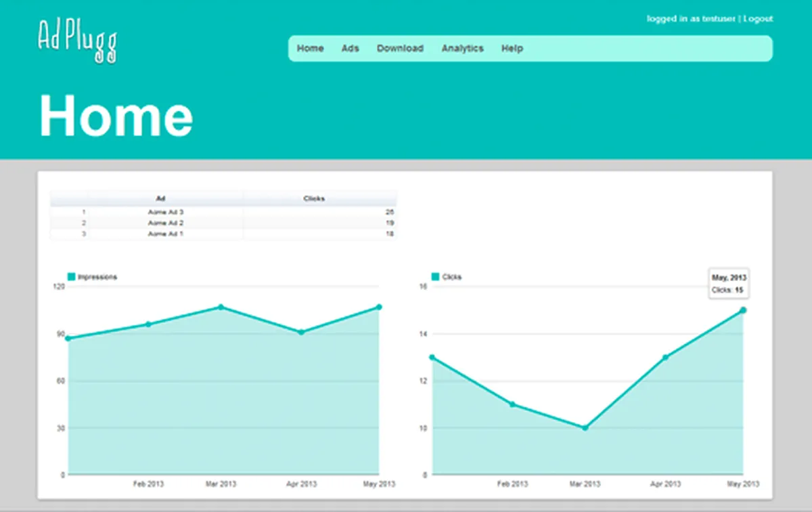This screenshot has height=512, width=812.
Task: Click the 30 y-axis label on Impressions chart
Action: pos(61,428)
